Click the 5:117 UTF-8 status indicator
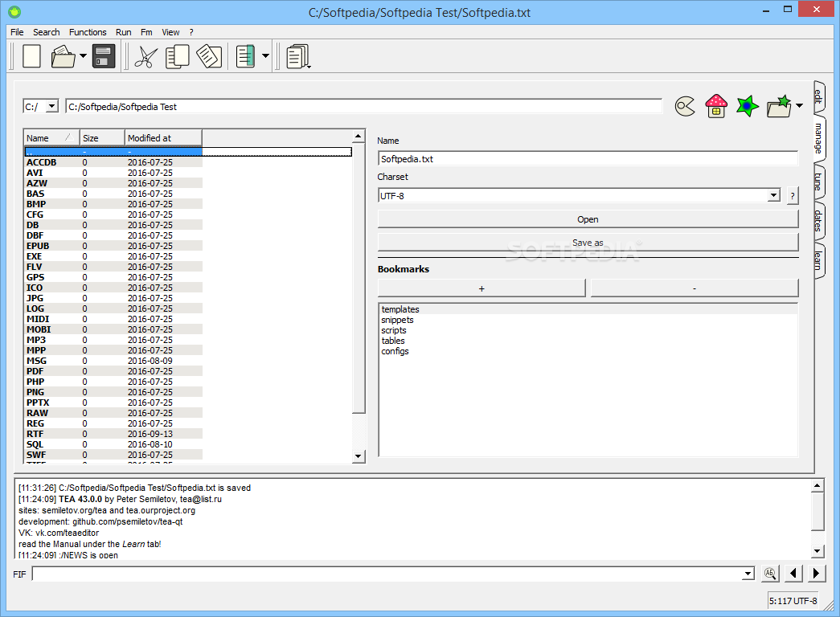Screen dimensions: 840x617 (x=793, y=600)
